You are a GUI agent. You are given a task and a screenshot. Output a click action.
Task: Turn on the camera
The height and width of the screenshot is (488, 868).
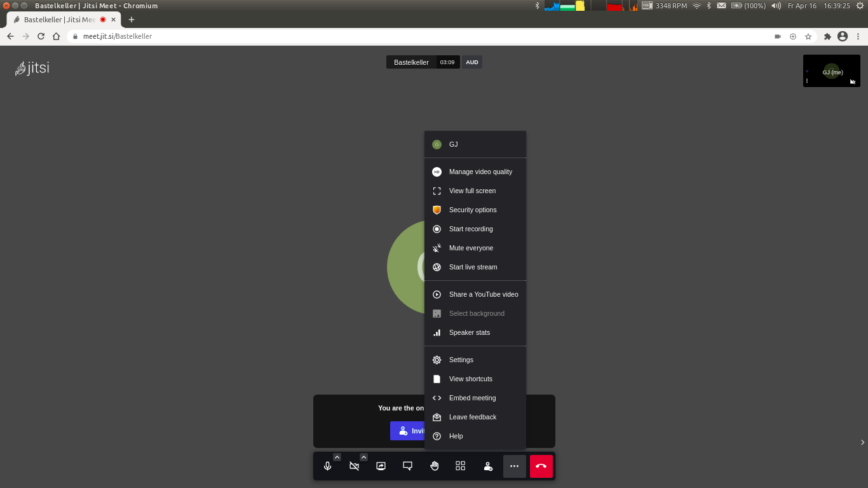[354, 466]
